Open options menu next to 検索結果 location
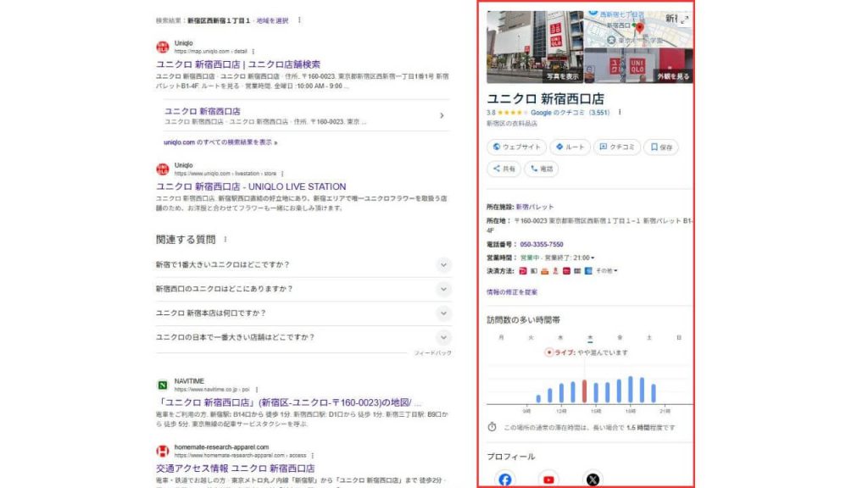Viewport: 868px width, 488px height. tap(299, 20)
